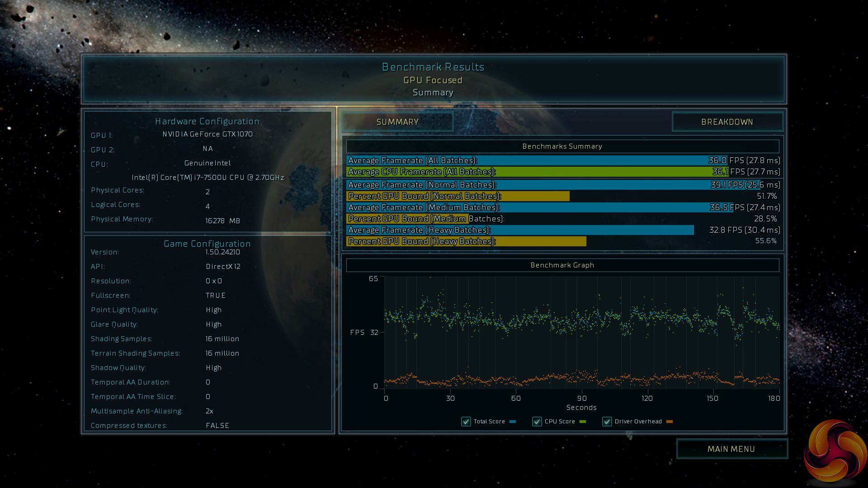
Task: Click the Benchmarks Summary header
Action: (x=562, y=146)
